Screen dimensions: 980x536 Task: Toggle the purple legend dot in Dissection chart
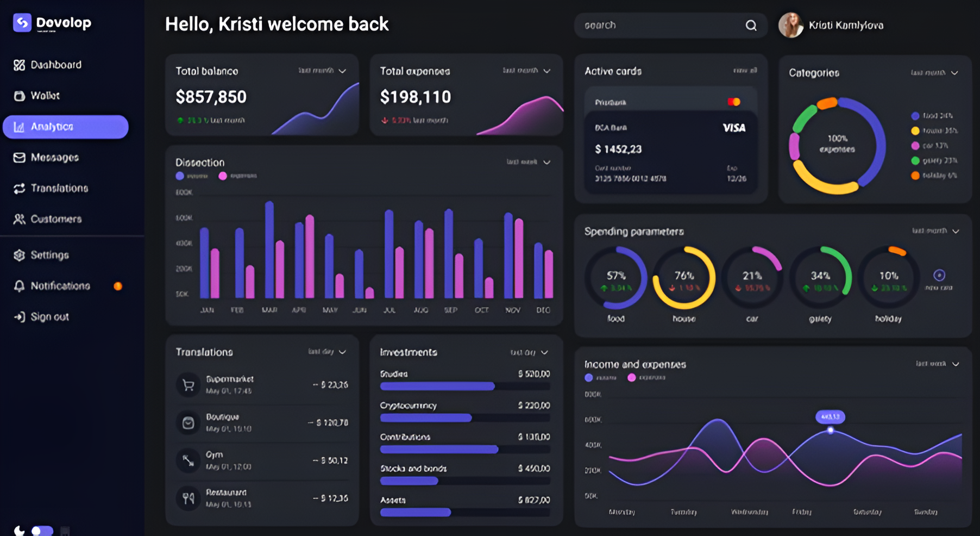(x=180, y=176)
